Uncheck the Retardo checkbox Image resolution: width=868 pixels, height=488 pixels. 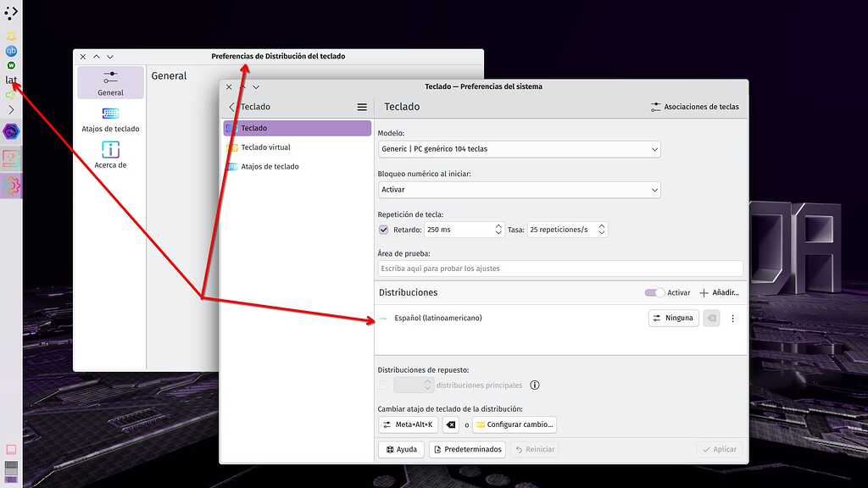(x=382, y=229)
